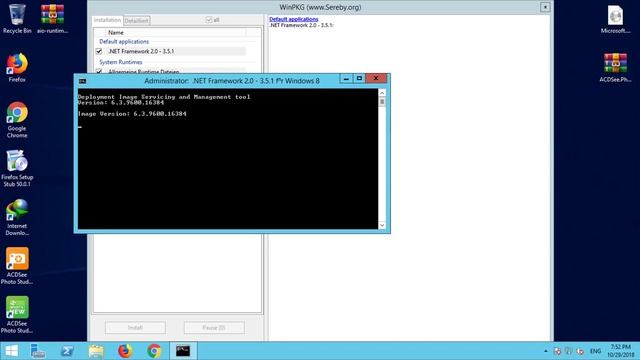Click the '.NET Framework 2.0 - 3.5.1:' text in right pane
This screenshot has height=360, width=640.
click(301, 25)
